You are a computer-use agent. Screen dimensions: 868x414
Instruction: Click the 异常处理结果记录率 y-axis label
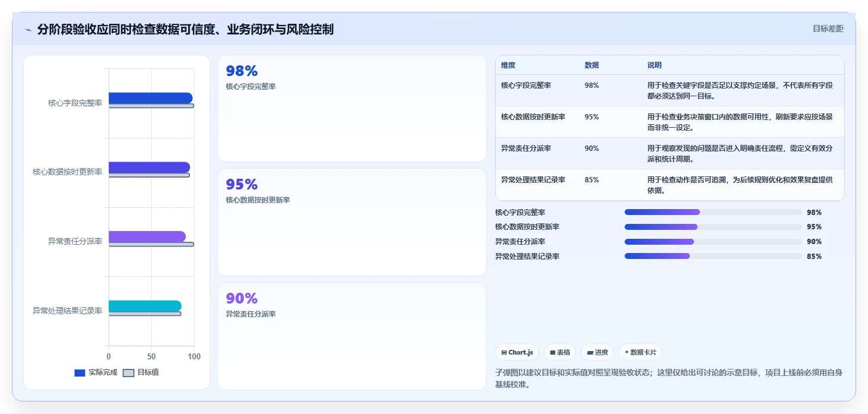pos(68,311)
